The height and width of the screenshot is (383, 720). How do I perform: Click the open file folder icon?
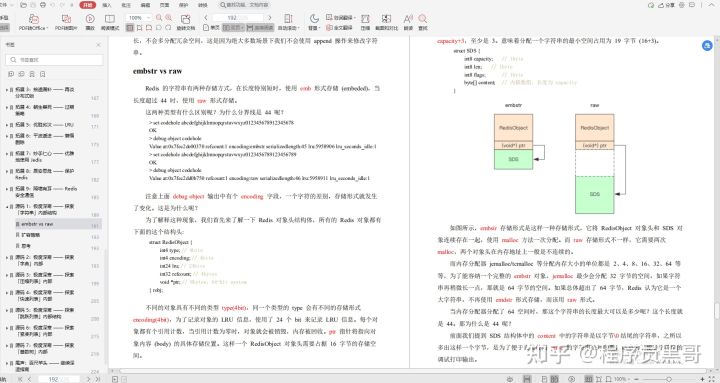coord(23,5)
